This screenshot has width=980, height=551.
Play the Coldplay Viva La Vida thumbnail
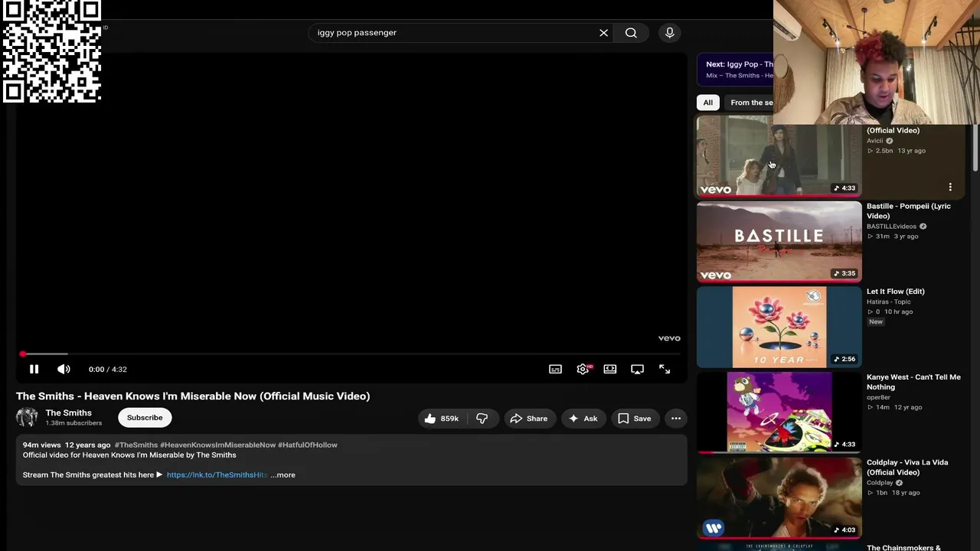(779, 498)
